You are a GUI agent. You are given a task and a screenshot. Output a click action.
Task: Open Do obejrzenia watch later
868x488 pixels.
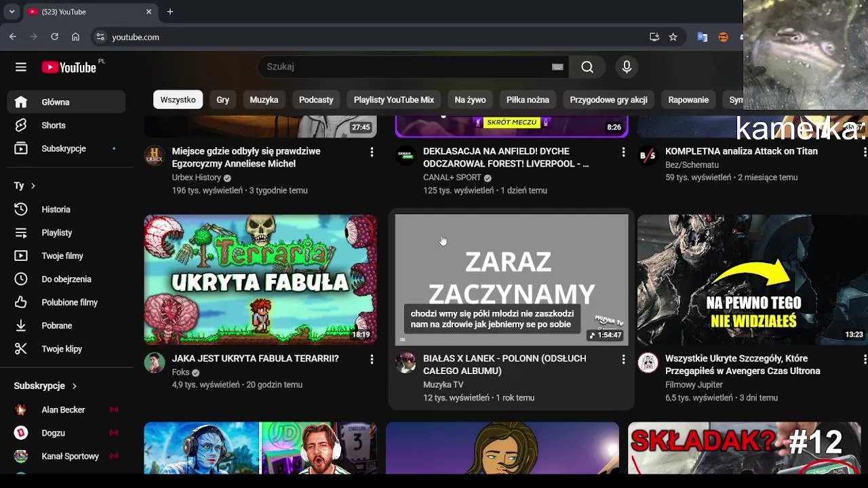point(66,279)
